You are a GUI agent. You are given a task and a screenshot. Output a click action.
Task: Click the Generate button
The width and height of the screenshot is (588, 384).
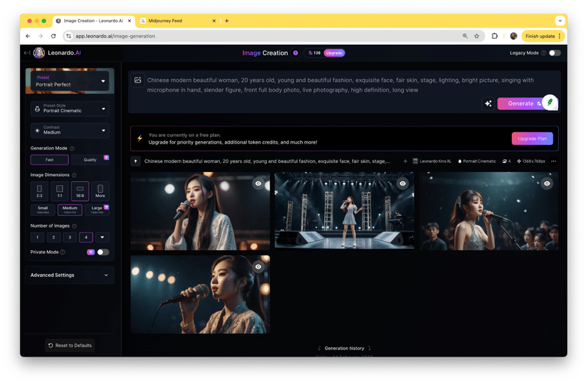[x=520, y=103]
